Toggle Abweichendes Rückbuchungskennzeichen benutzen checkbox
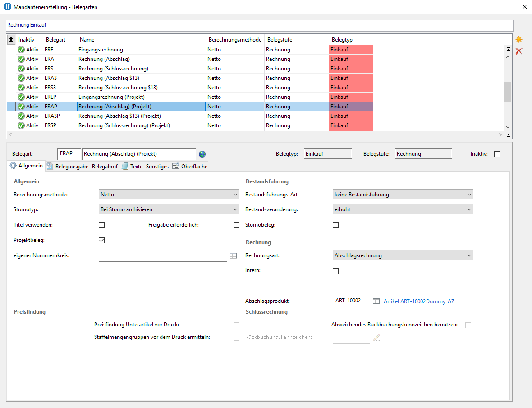The height and width of the screenshot is (408, 532). click(x=468, y=325)
